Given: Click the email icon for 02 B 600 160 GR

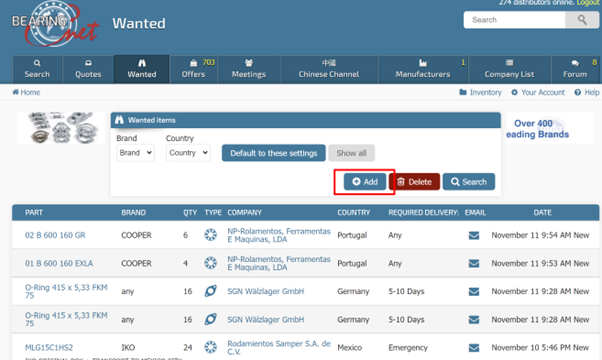Looking at the screenshot, I should pyautogui.click(x=474, y=235).
